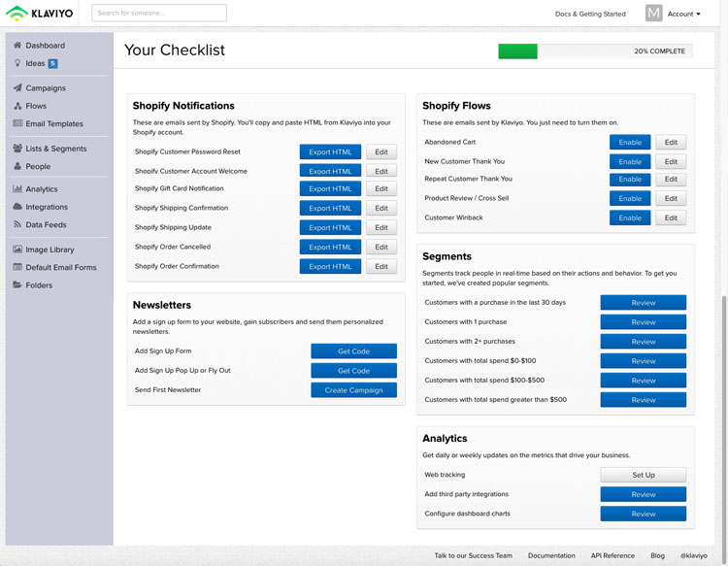Edit the Shopify Shipping Update email
The image size is (728, 566).
(381, 227)
